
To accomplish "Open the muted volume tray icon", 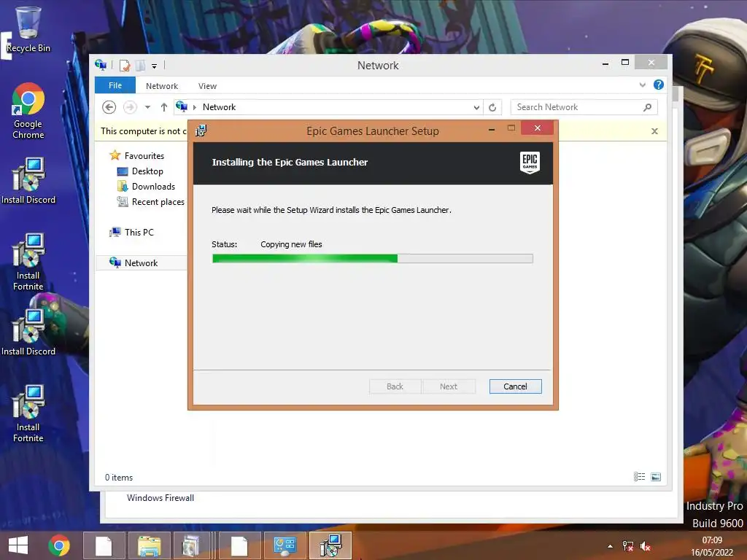I will point(646,546).
